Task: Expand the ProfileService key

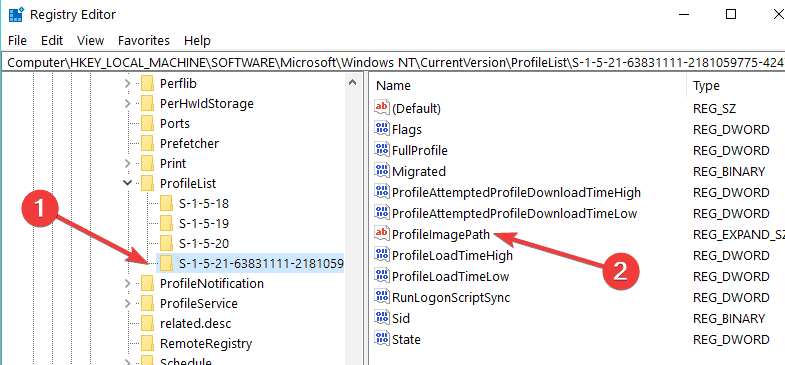Action: click(128, 304)
